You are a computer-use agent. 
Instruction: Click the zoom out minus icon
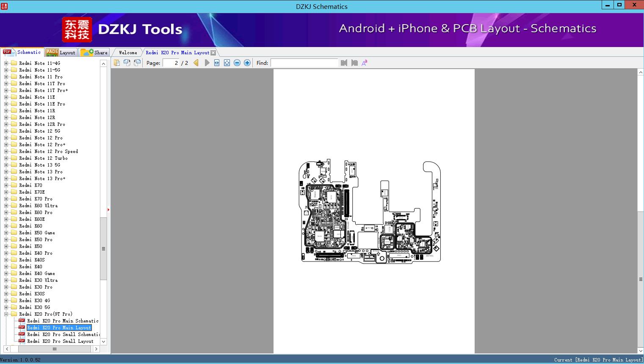237,63
